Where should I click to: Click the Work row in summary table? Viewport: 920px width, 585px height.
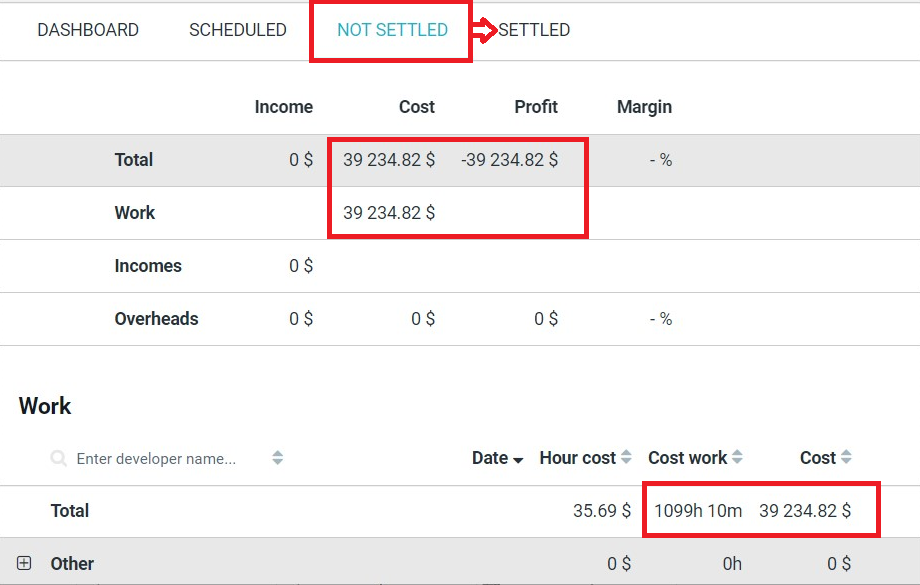tap(460, 213)
